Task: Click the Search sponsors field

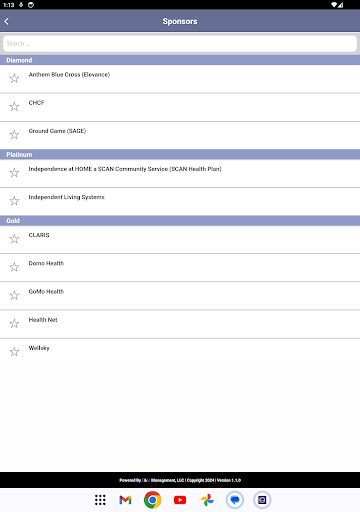Action: pyautogui.click(x=180, y=44)
